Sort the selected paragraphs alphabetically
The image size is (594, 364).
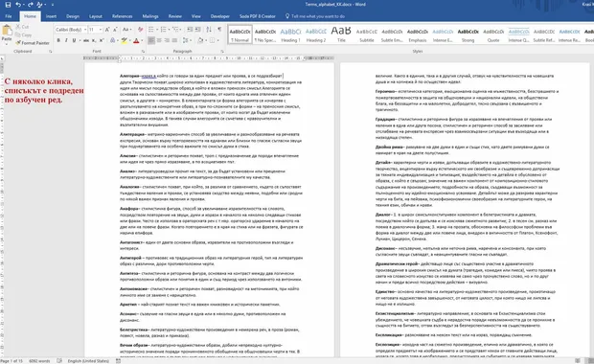209,30
